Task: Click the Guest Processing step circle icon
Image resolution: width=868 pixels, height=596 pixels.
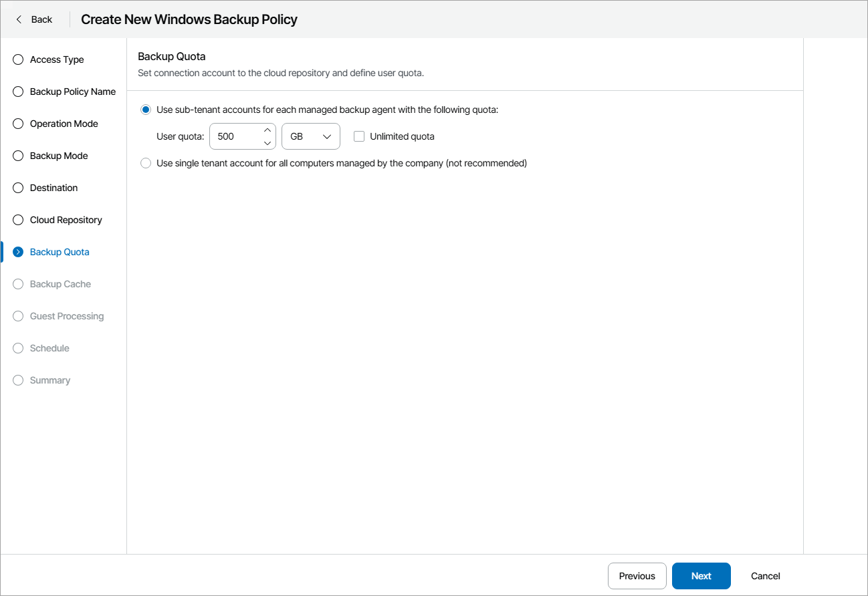Action: [17, 316]
